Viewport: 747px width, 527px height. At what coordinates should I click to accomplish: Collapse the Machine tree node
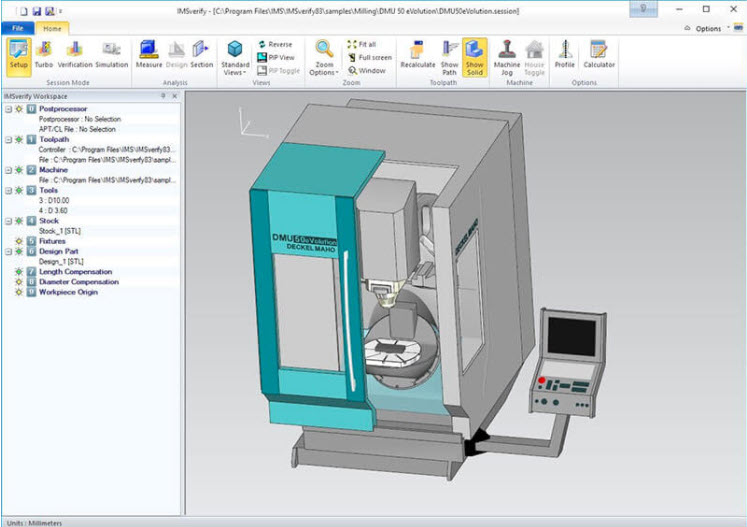coord(8,170)
